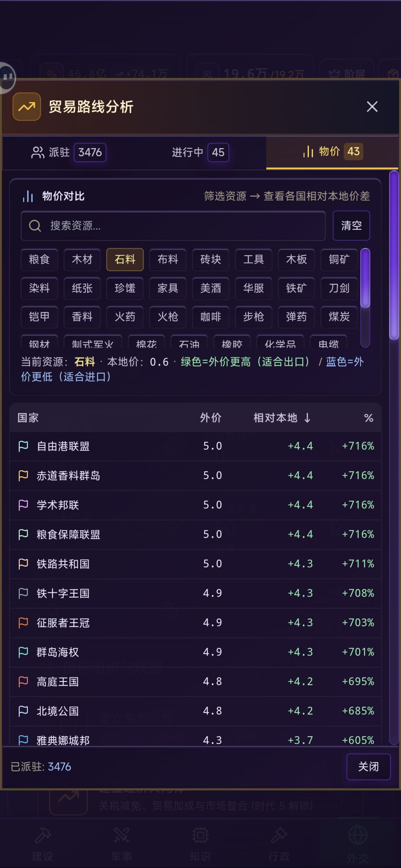Click the flag icon of 北境公国
The height and width of the screenshot is (868, 401).
23,711
